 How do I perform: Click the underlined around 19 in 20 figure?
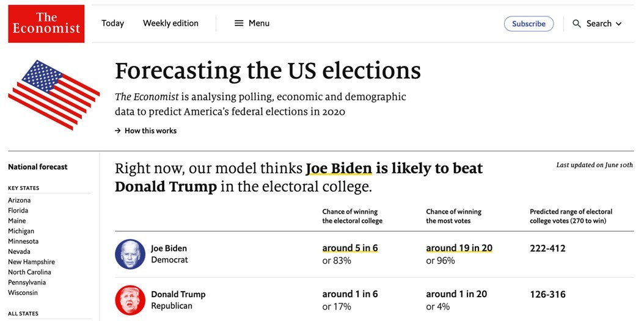click(x=459, y=248)
